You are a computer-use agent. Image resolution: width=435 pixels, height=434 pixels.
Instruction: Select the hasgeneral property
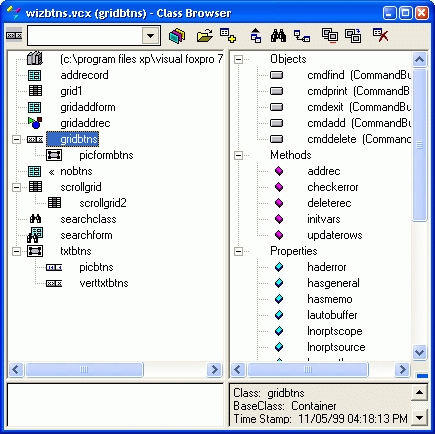(x=333, y=283)
